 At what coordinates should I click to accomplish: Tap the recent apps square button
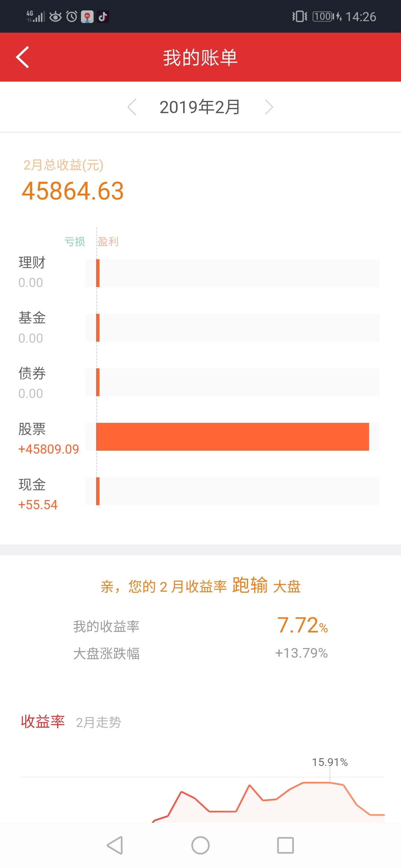pyautogui.click(x=286, y=845)
